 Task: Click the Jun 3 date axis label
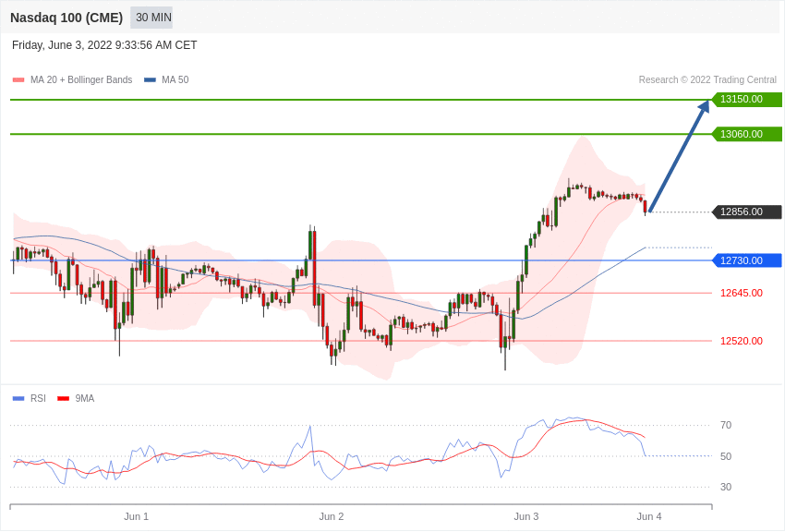coord(526,516)
